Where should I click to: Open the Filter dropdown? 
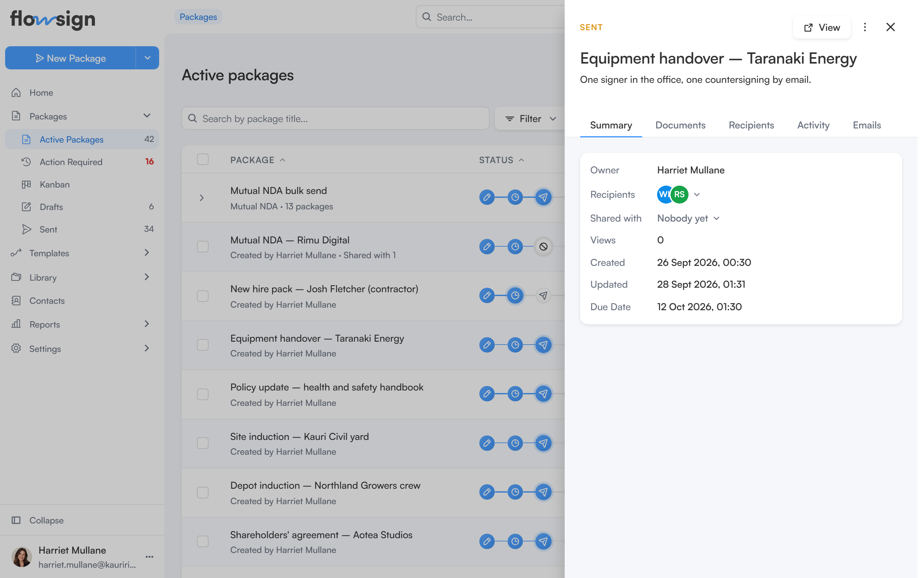tap(530, 118)
